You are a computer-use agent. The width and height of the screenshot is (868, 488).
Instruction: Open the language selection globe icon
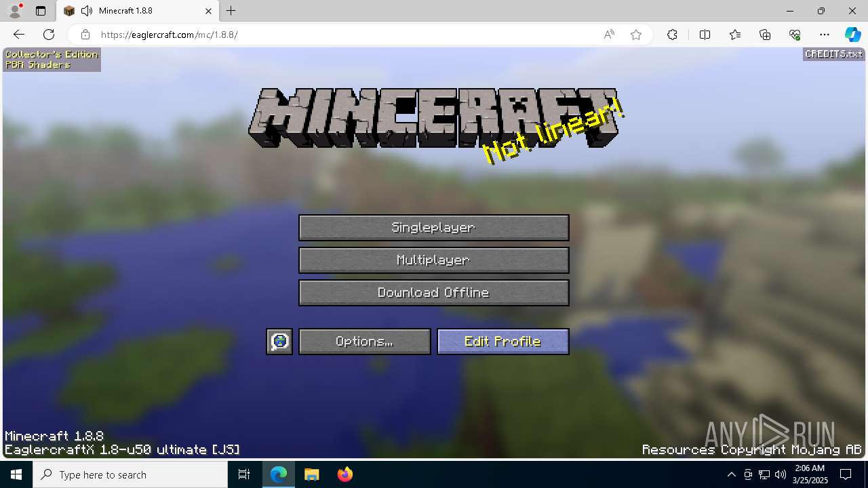(279, 342)
